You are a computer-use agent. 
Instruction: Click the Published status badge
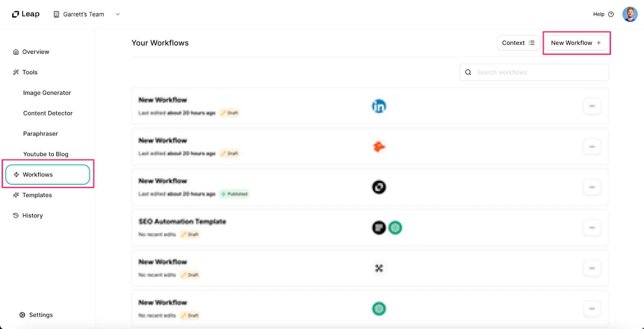coord(234,194)
